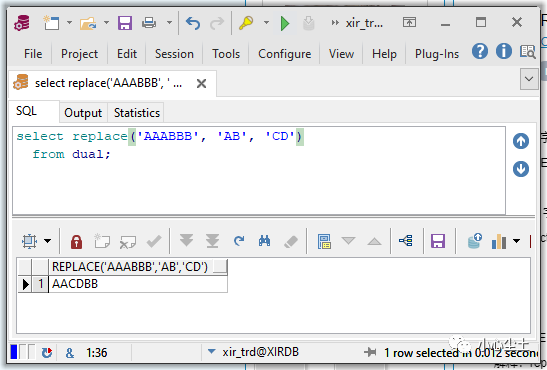547x370 pixels.
Task: Open the grid selection mode dropdown arrow
Action: (x=47, y=241)
